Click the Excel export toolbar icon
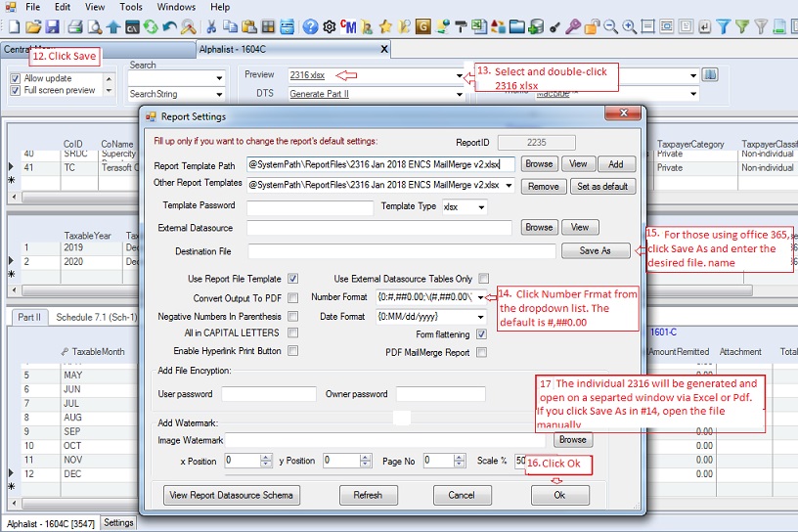 (x=479, y=26)
